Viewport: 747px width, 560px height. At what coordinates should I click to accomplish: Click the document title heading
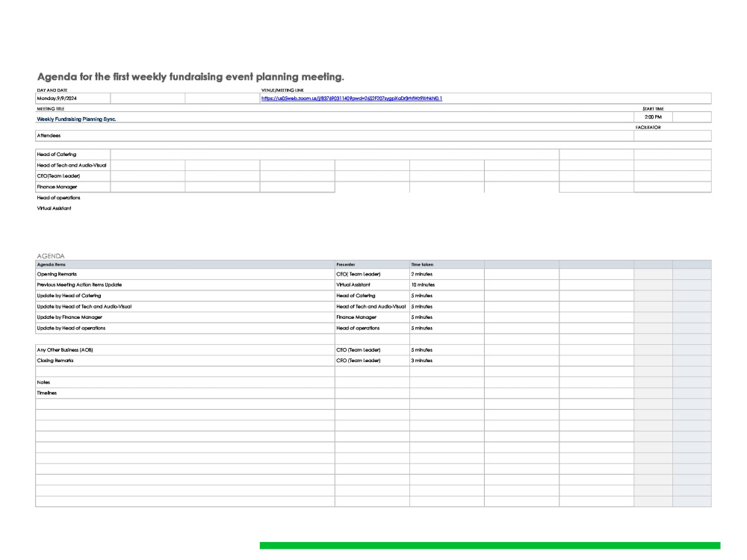click(190, 77)
